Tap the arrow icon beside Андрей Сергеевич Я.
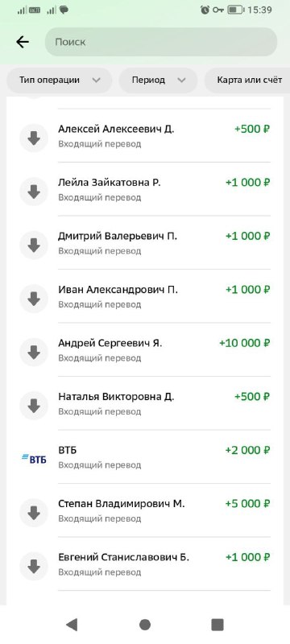Screen dimensions: 290x644 pos(34,352)
